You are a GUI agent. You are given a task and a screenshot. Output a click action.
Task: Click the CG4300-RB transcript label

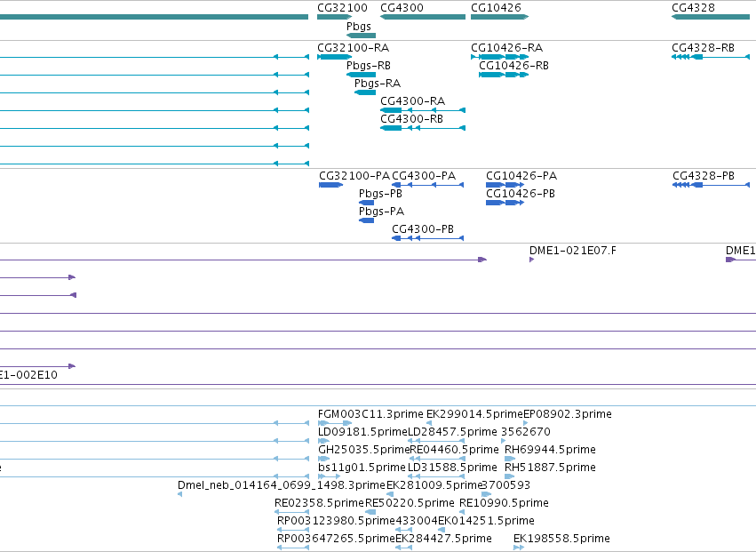411,119
